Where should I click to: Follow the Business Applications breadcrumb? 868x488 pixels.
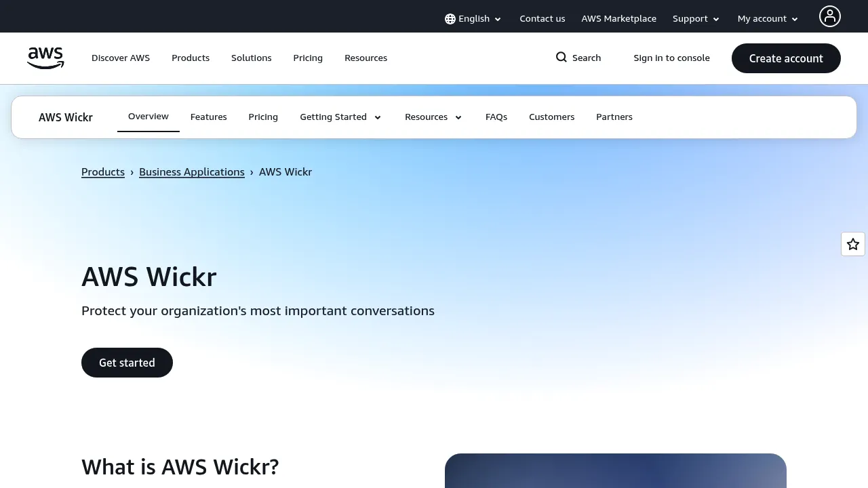[192, 172]
